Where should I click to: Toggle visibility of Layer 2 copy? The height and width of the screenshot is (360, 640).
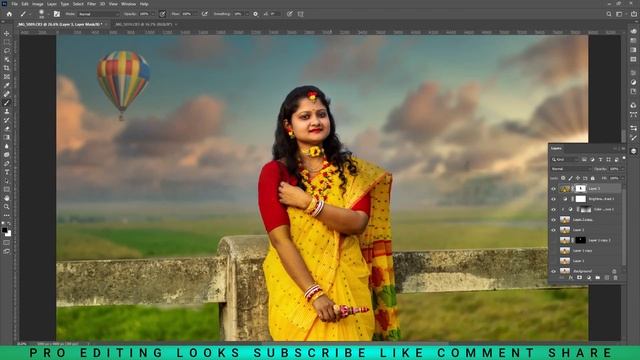coord(553,220)
